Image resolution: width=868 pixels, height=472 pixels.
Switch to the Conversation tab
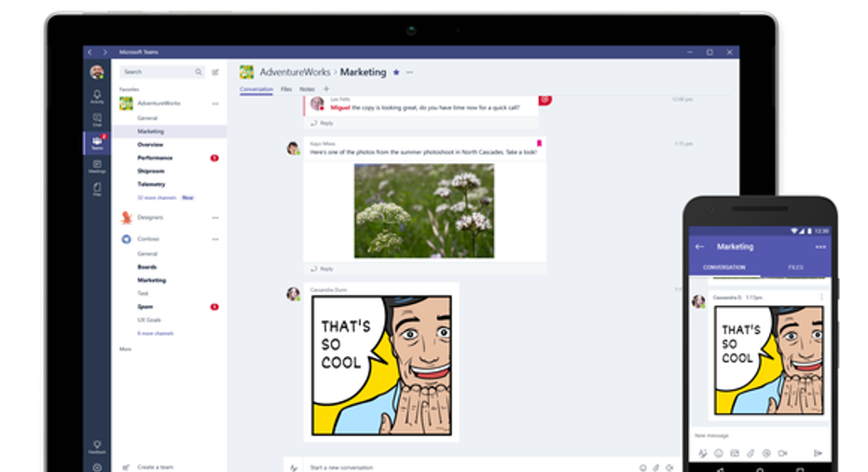pos(256,90)
